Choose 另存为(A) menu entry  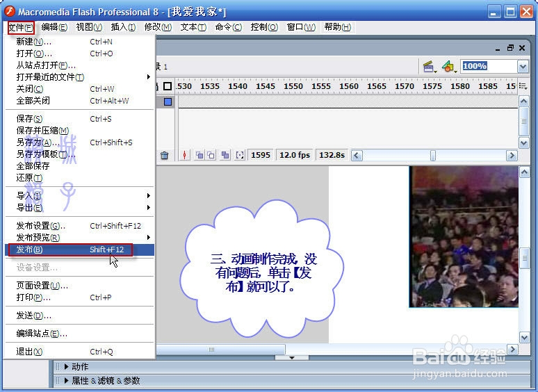pos(80,142)
